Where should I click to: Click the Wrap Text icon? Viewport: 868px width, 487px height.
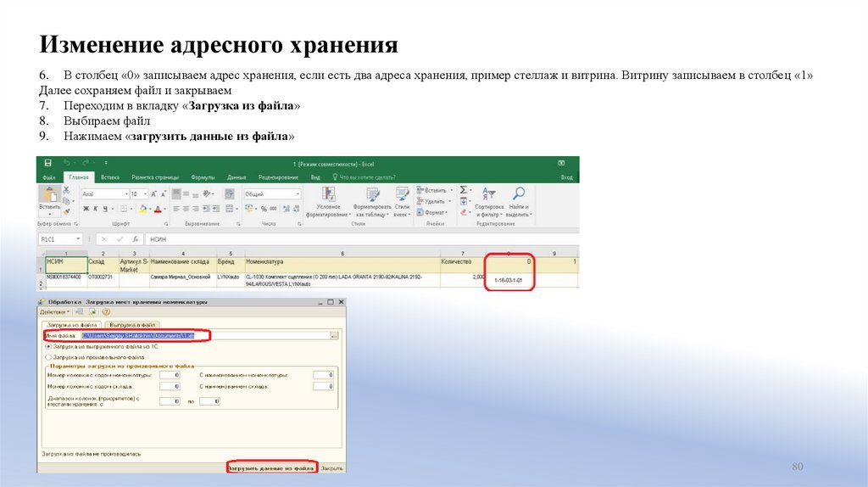pyautogui.click(x=229, y=194)
